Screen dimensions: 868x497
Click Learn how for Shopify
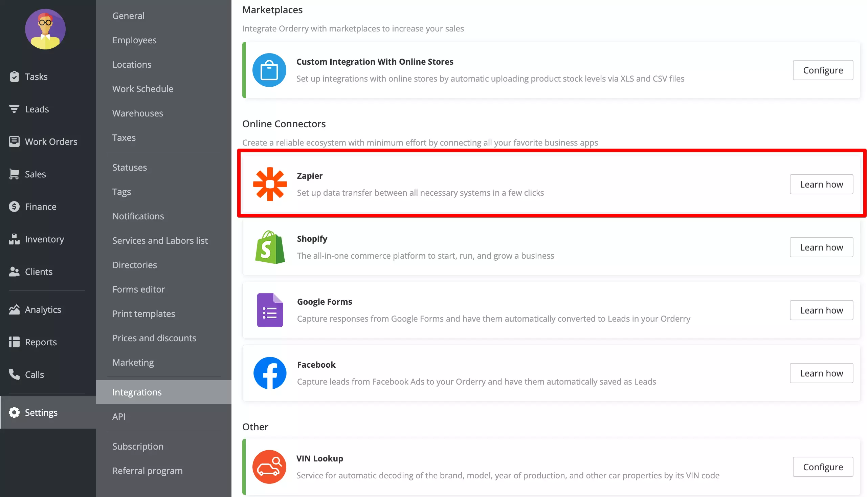[821, 247]
